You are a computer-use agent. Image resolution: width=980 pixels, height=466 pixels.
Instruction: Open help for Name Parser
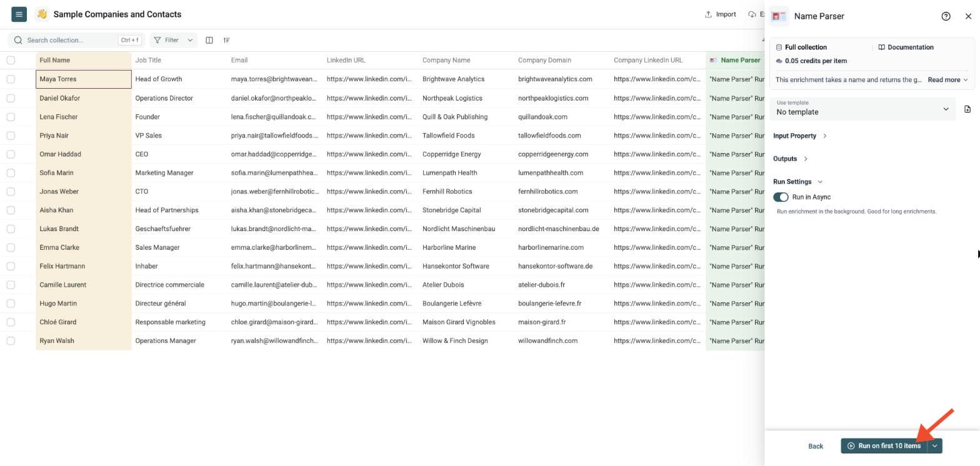(946, 16)
